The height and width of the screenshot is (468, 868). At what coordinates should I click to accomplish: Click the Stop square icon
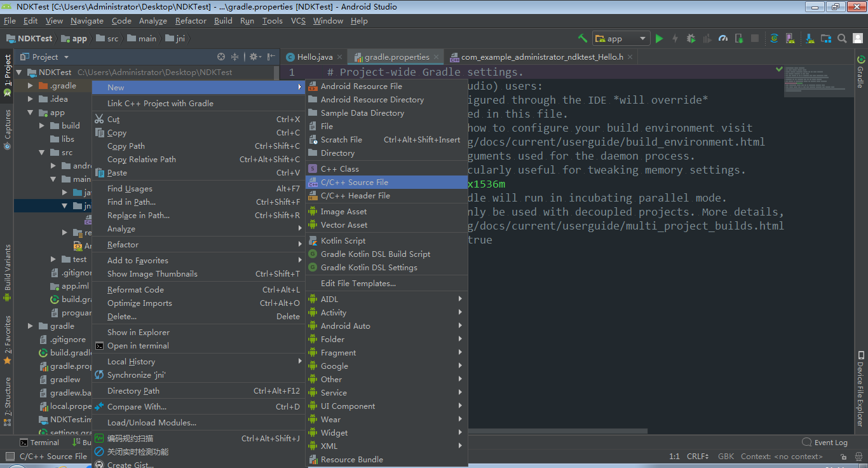[x=755, y=38]
